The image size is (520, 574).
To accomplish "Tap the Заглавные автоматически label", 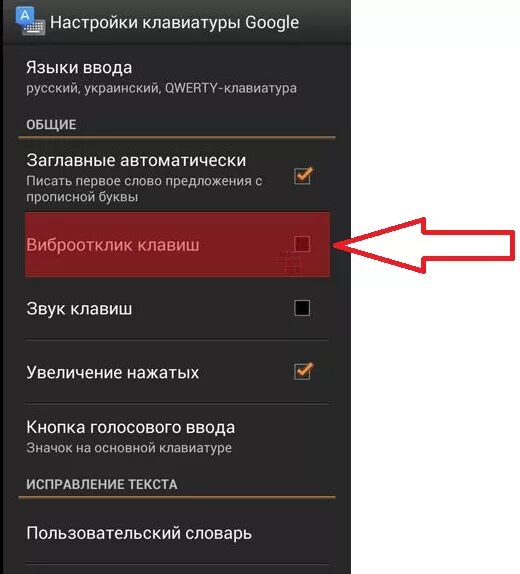I will coord(136,160).
